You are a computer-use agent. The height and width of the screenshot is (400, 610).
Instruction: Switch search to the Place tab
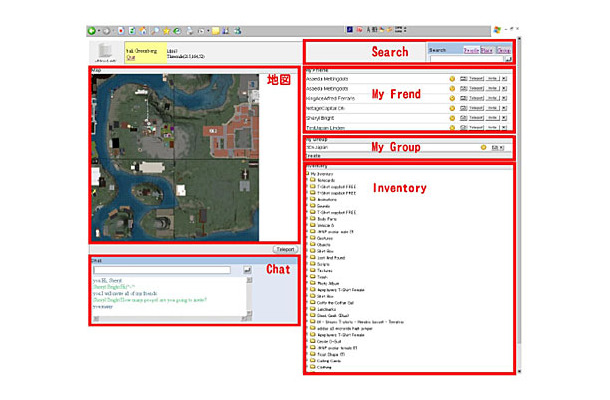point(487,51)
